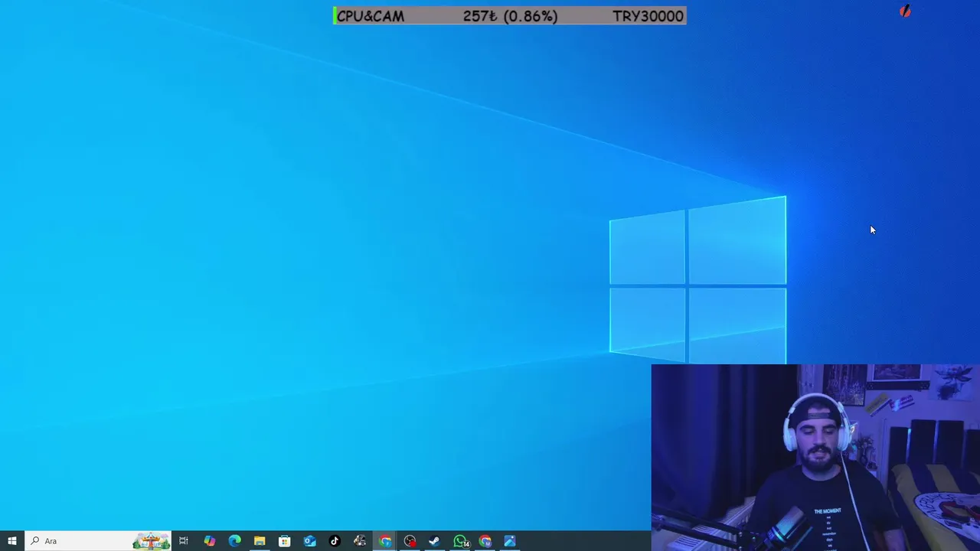Open the blue picture app icon
The image size is (980, 551).
pos(510,541)
